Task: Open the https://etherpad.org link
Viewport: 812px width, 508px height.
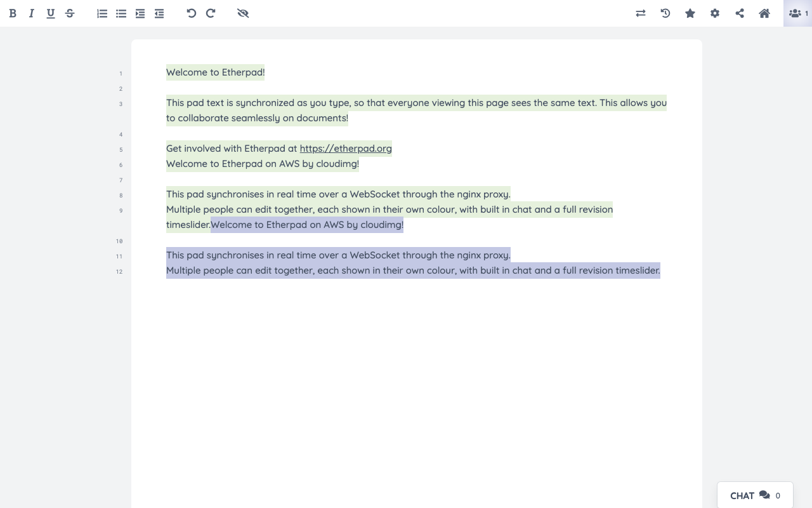Action: click(x=346, y=149)
